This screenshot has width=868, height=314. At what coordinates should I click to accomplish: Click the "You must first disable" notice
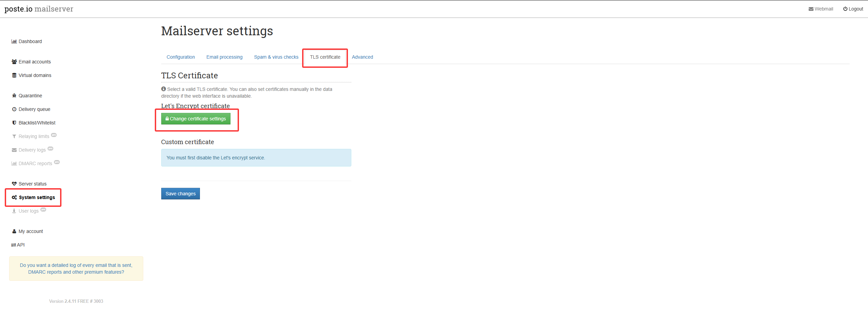tap(256, 158)
